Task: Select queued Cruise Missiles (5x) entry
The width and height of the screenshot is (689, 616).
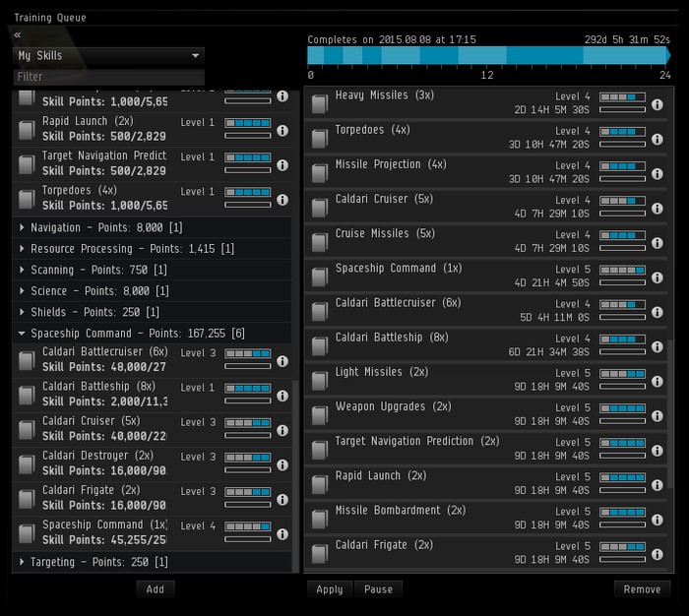Action: tap(485, 243)
